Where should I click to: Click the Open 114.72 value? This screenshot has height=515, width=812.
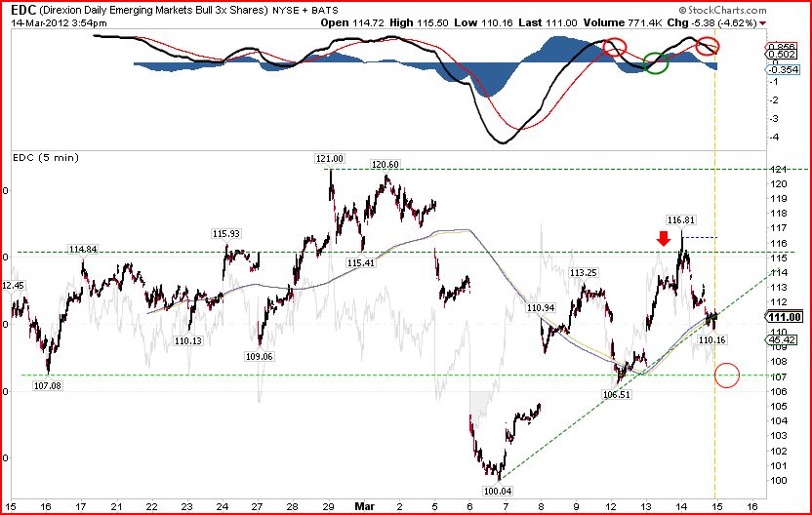(352, 22)
